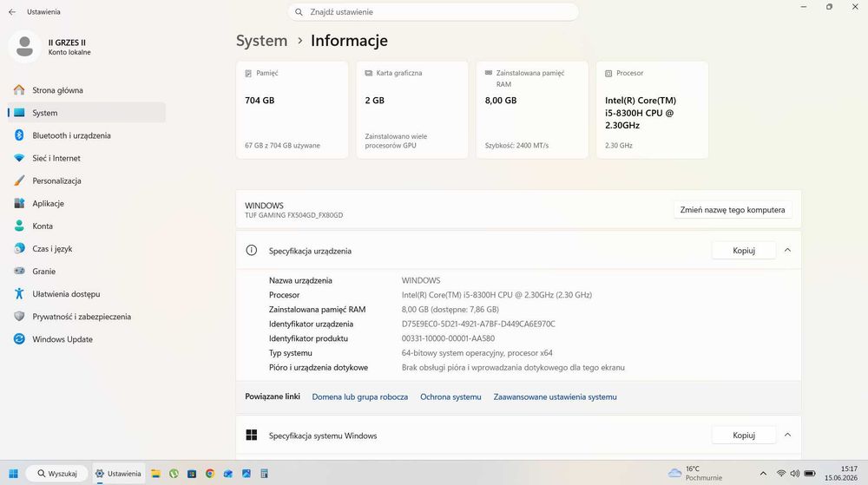Open the Wyszukaj taskbar search
Viewport: 868px width, 485px height.
click(57, 474)
